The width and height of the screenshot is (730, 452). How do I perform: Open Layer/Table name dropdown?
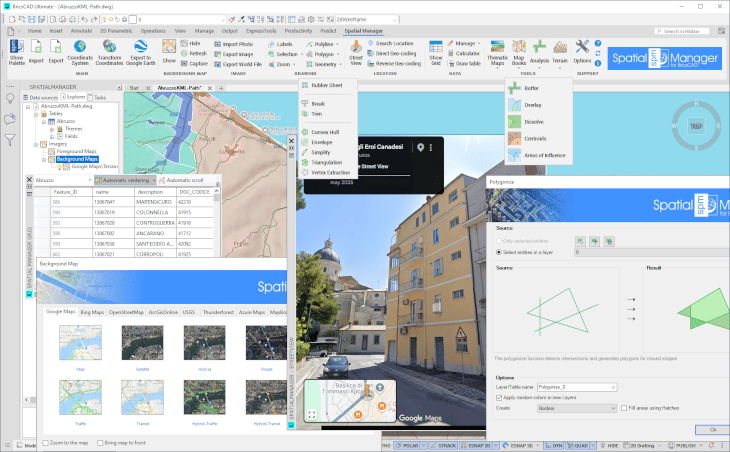[613, 387]
